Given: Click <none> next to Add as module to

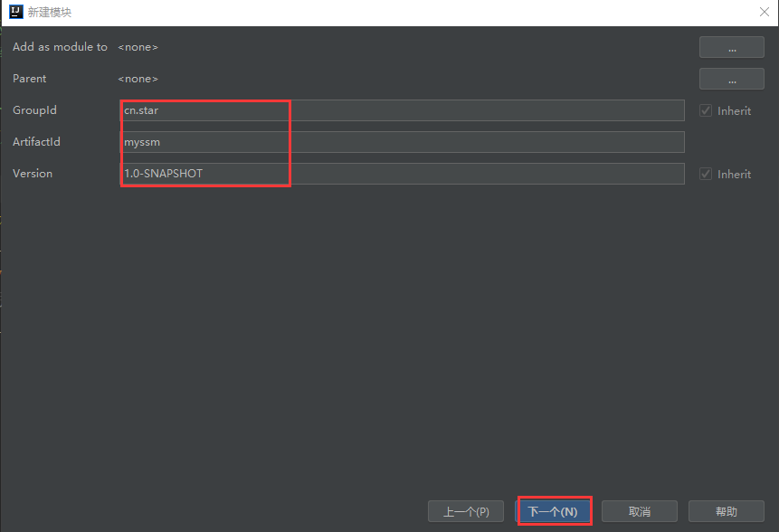Looking at the screenshot, I should (x=138, y=46).
